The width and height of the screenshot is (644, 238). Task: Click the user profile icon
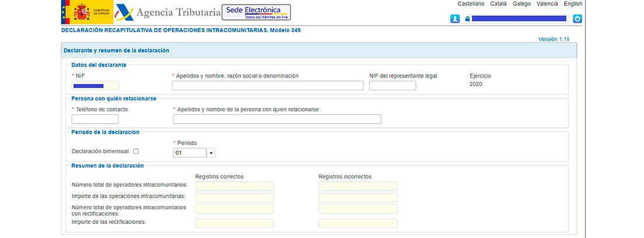click(x=454, y=19)
